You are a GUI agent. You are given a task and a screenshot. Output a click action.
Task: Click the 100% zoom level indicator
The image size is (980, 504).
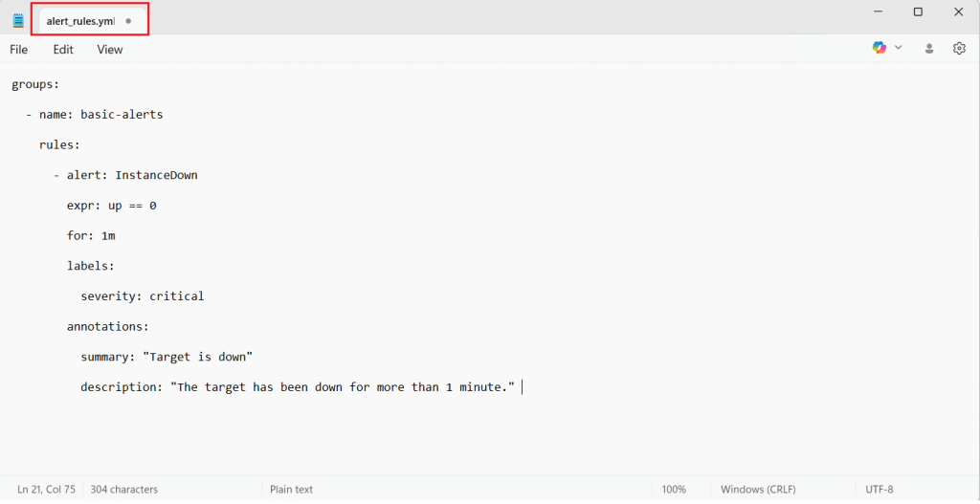[674, 489]
